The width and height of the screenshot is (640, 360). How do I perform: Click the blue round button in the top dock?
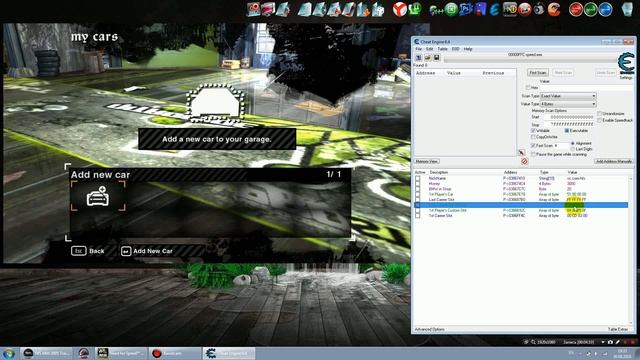pyautogui.click(x=605, y=9)
